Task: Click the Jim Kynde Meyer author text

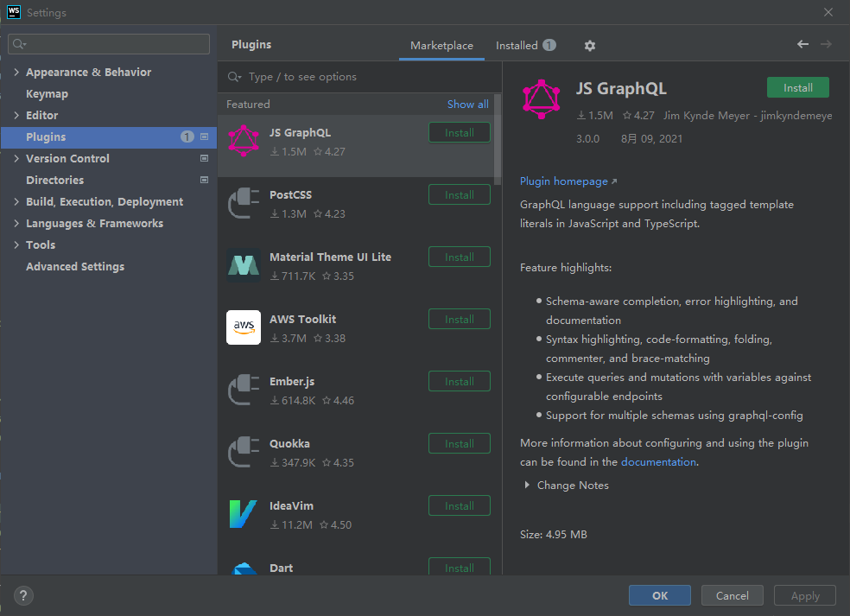Action: pyautogui.click(x=747, y=116)
